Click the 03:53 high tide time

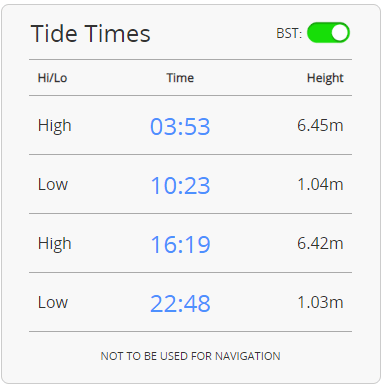[x=180, y=127]
